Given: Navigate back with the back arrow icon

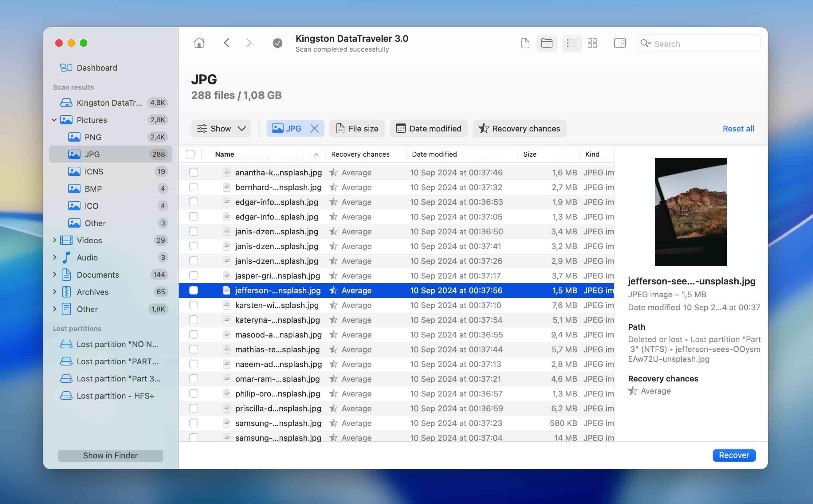Looking at the screenshot, I should (227, 43).
